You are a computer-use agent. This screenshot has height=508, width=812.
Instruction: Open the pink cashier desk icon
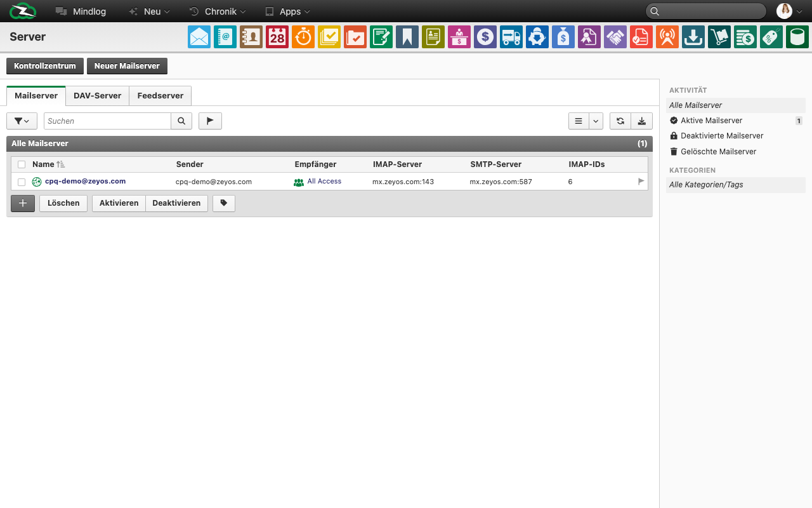[459, 37]
